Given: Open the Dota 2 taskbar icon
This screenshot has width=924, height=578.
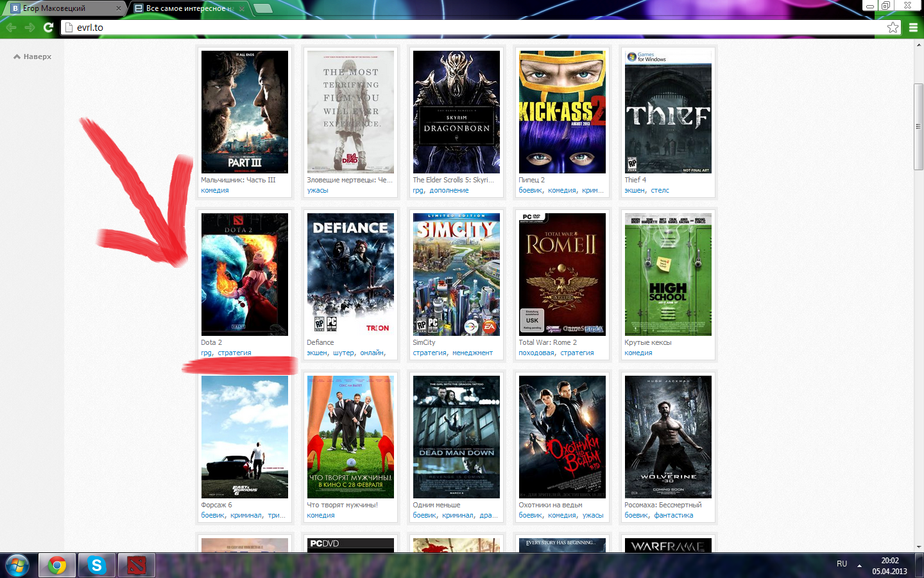Looking at the screenshot, I should click(x=136, y=565).
